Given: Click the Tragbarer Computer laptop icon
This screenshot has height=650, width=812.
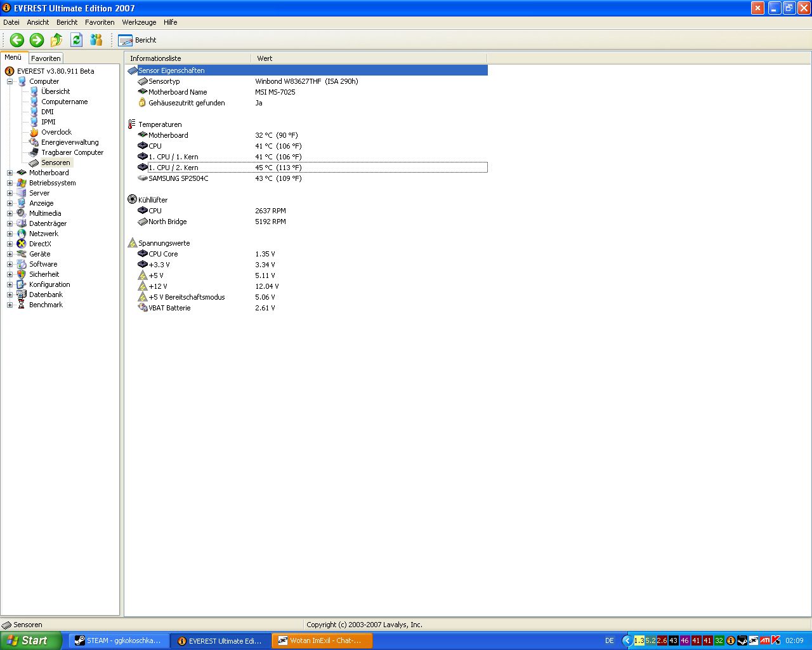Looking at the screenshot, I should [34, 152].
